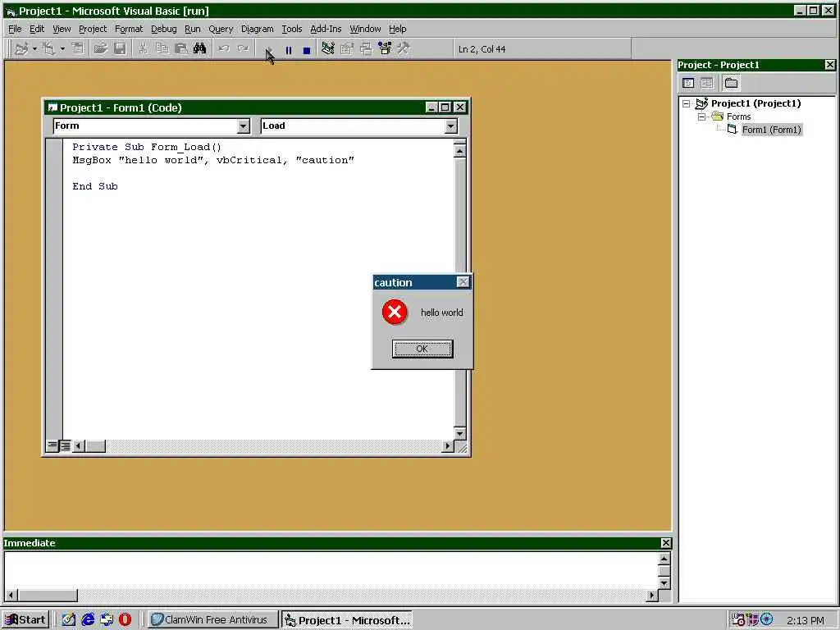Toggle Folders view in Project panel
This screenshot has width=840, height=630.
731,83
